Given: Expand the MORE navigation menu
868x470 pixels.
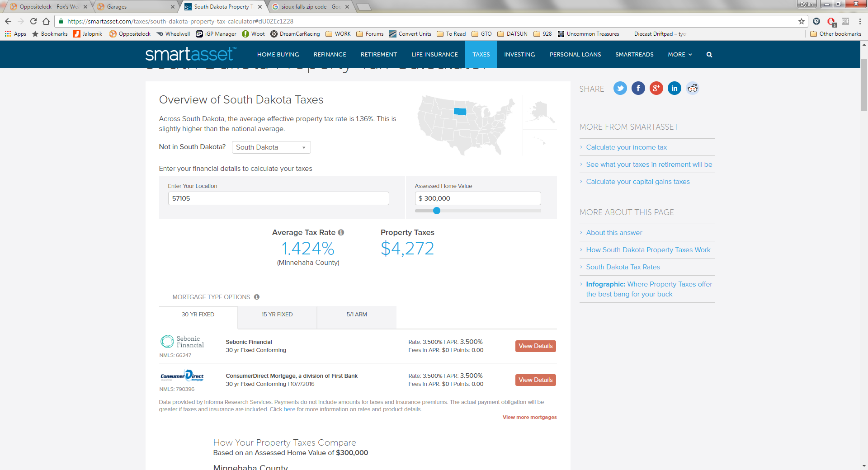Looking at the screenshot, I should pos(680,55).
